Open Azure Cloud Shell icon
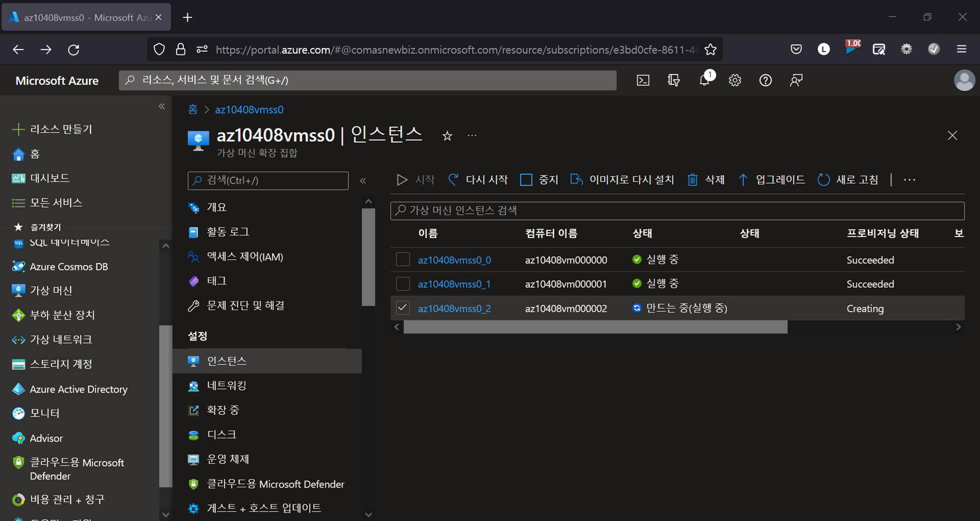Viewport: 980px width, 521px height. click(x=643, y=80)
